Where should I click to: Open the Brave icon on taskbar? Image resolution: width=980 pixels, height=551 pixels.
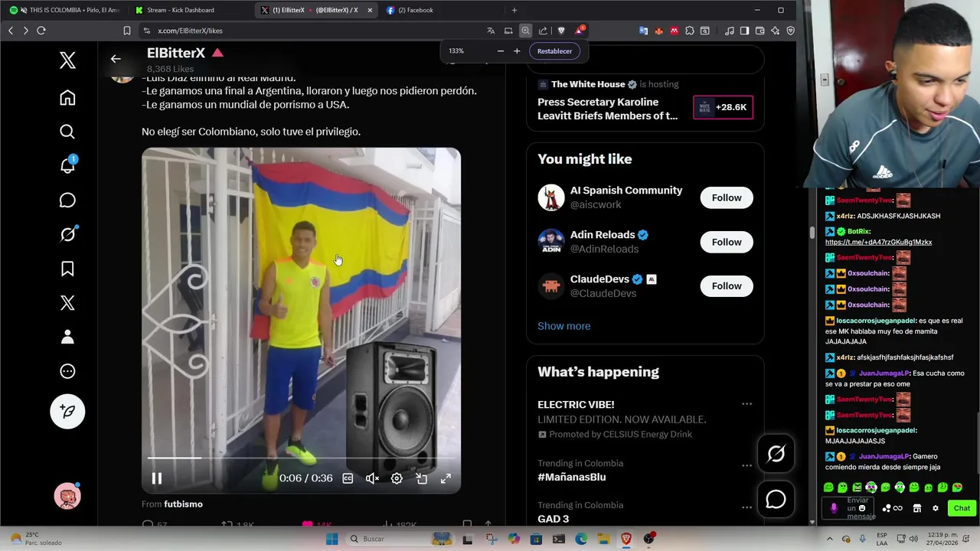tap(626, 539)
